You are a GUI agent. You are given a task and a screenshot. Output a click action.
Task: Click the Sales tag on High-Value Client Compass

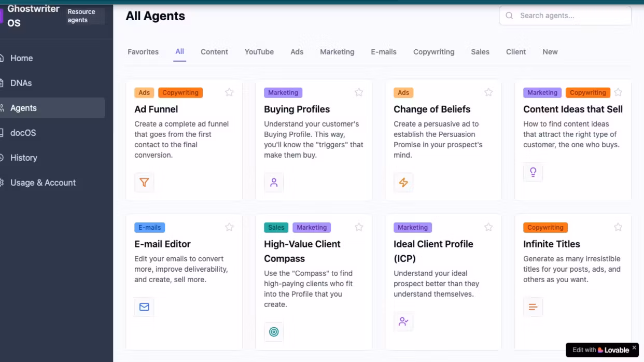tap(276, 228)
